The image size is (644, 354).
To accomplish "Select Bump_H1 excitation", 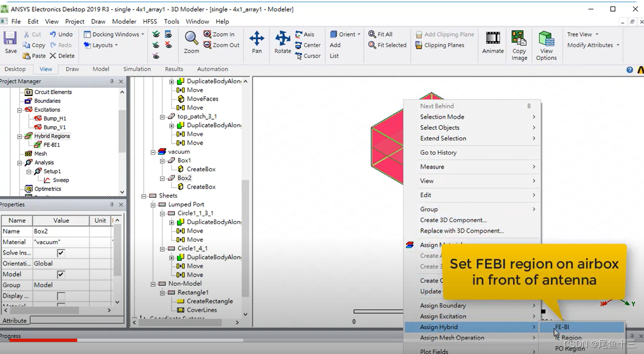I will pos(55,118).
